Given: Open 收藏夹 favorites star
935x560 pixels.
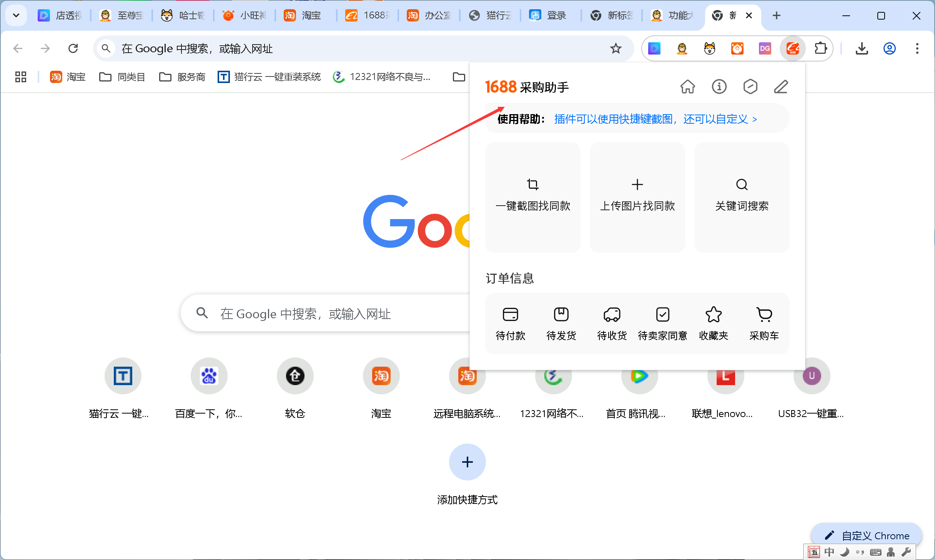Looking at the screenshot, I should (x=714, y=324).
